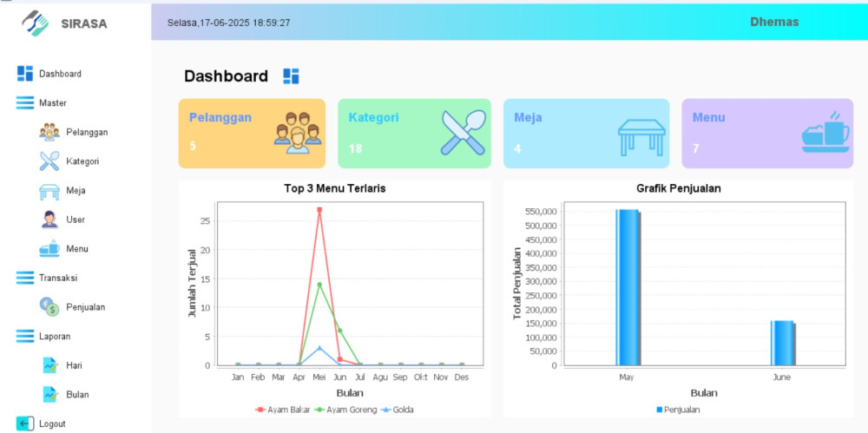Viewport: 868px width, 433px height.
Task: Click the people icon on Pelanggan card
Action: tap(298, 133)
